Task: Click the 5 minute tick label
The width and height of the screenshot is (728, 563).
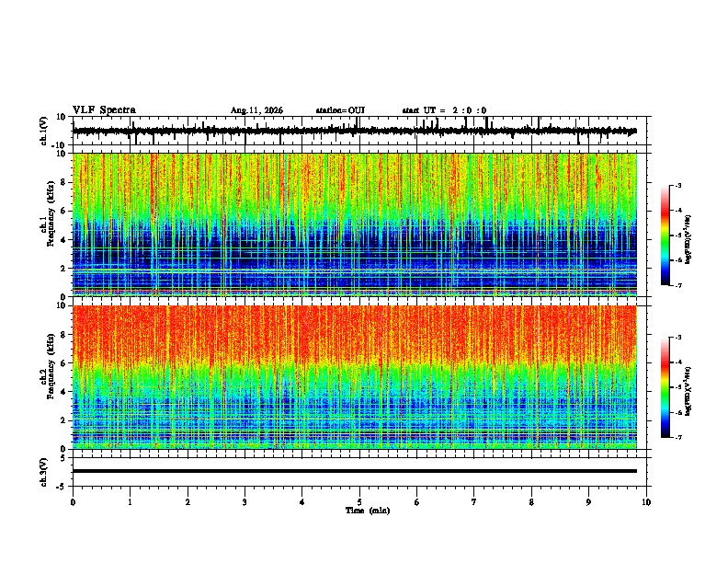Action: pyautogui.click(x=359, y=502)
